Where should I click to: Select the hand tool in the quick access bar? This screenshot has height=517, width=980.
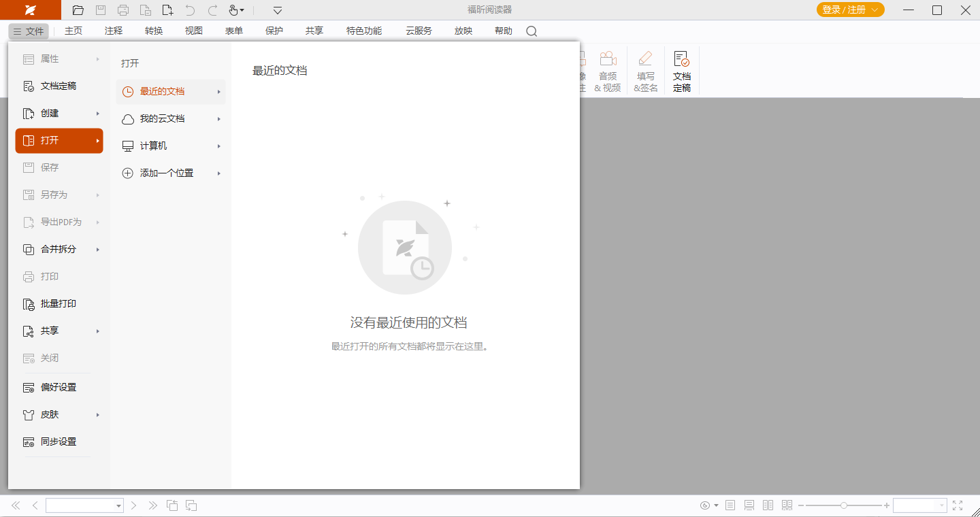234,10
